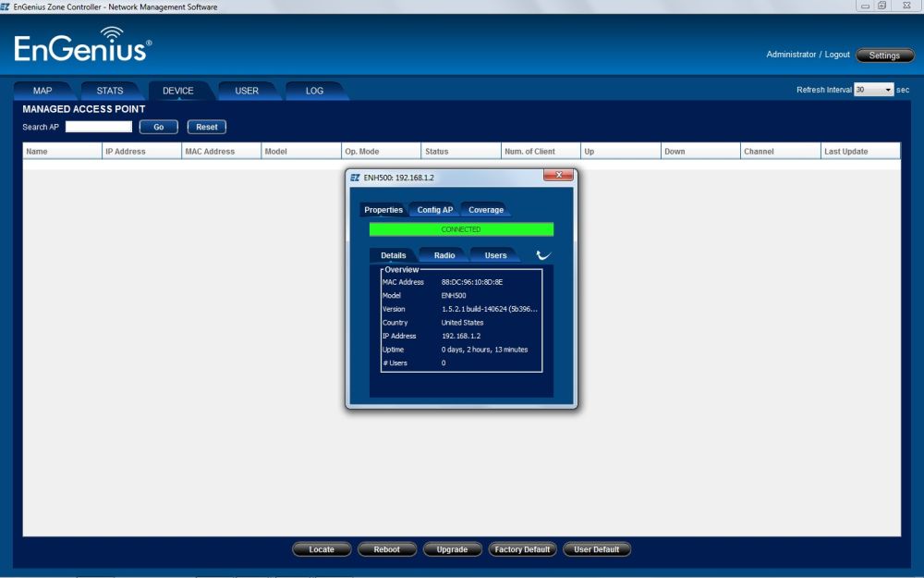Viewport: 924px width, 578px height.
Task: Select the DEVICE tab
Action: point(178,91)
